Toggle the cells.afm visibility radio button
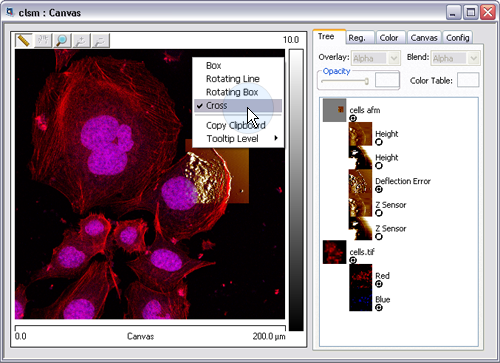The height and width of the screenshot is (363, 500). (x=353, y=118)
